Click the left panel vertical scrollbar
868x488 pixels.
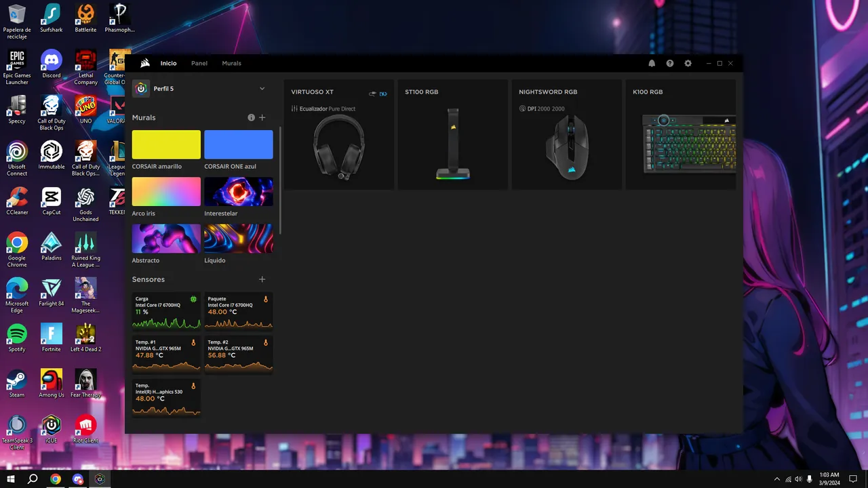pyautogui.click(x=280, y=180)
